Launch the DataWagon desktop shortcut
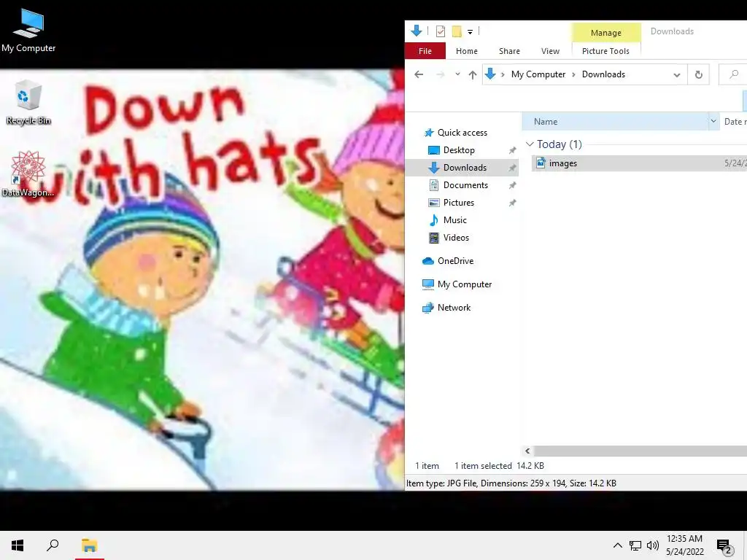The width and height of the screenshot is (747, 560). click(28, 174)
